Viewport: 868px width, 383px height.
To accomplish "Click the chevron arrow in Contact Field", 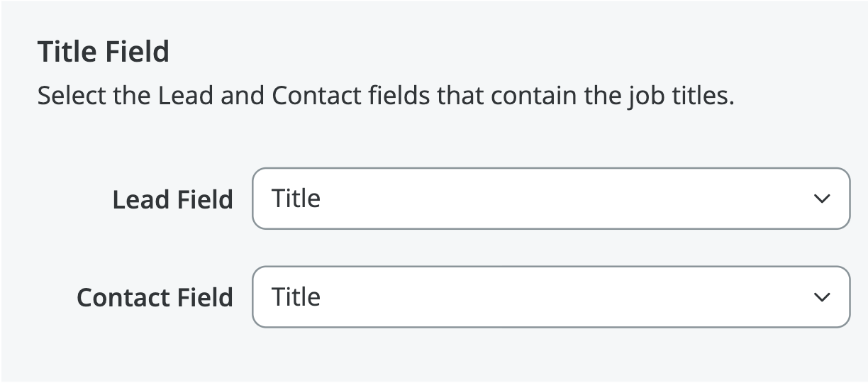I will click(822, 297).
